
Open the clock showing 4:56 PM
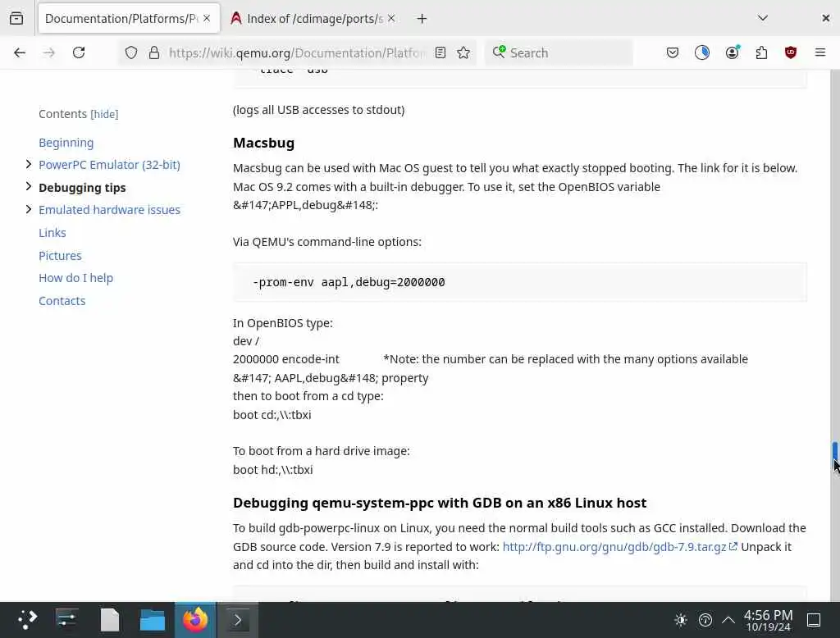(x=768, y=620)
